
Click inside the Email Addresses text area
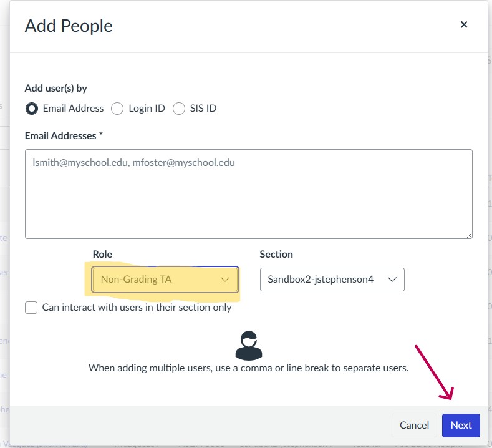[x=248, y=193]
